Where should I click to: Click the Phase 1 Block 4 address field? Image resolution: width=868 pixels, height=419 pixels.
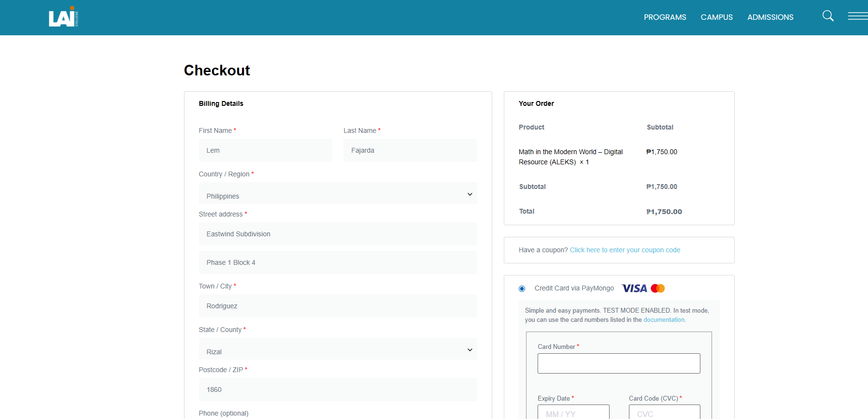point(338,262)
